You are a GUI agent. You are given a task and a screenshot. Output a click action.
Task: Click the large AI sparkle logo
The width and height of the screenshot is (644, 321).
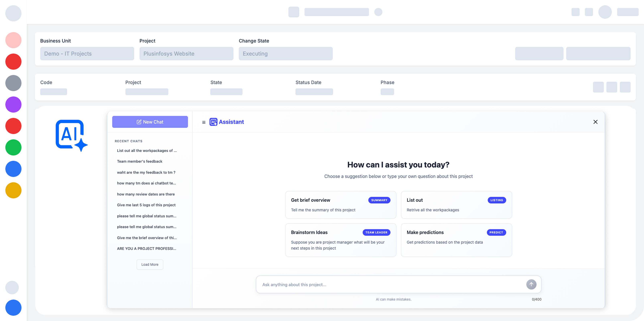71,135
